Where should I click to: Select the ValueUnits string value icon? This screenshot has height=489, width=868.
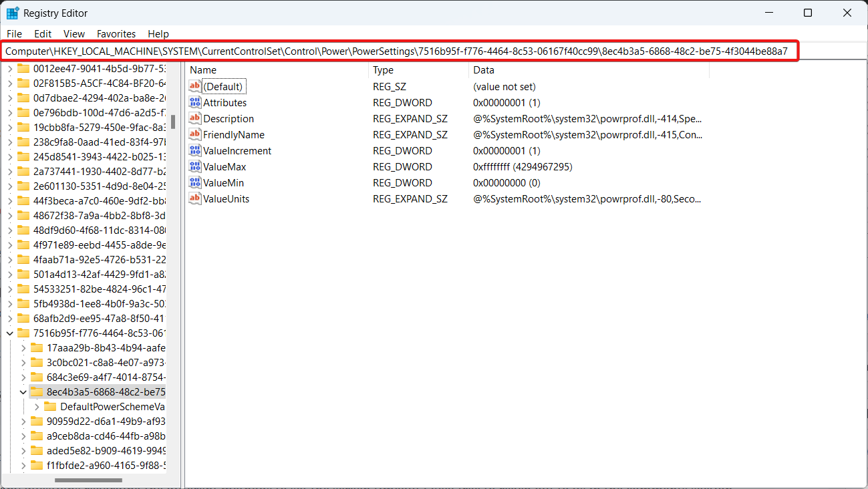[x=195, y=198]
